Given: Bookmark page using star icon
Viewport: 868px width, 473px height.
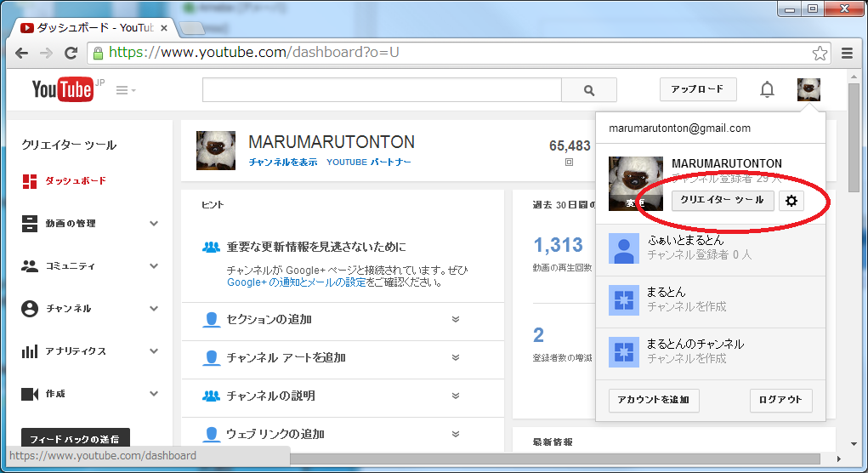Looking at the screenshot, I should tap(820, 54).
